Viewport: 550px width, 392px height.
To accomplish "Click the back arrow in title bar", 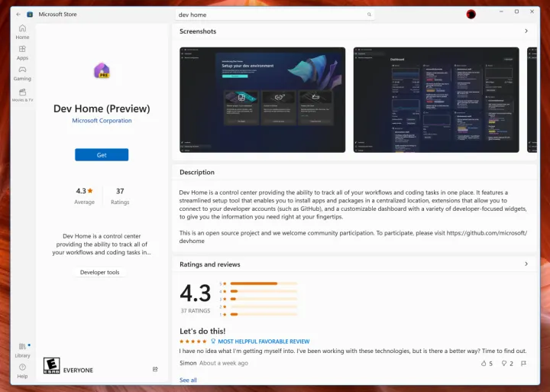I will [x=18, y=14].
